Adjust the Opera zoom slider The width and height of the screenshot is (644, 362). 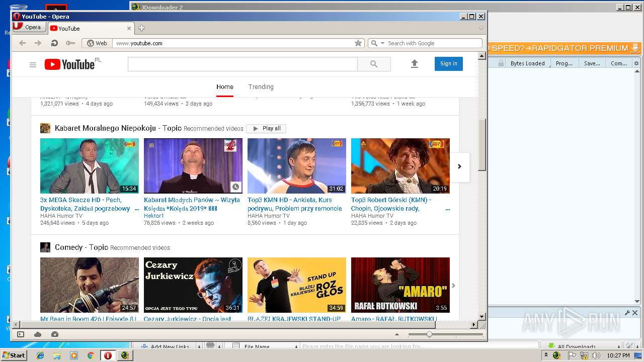(x=429, y=334)
